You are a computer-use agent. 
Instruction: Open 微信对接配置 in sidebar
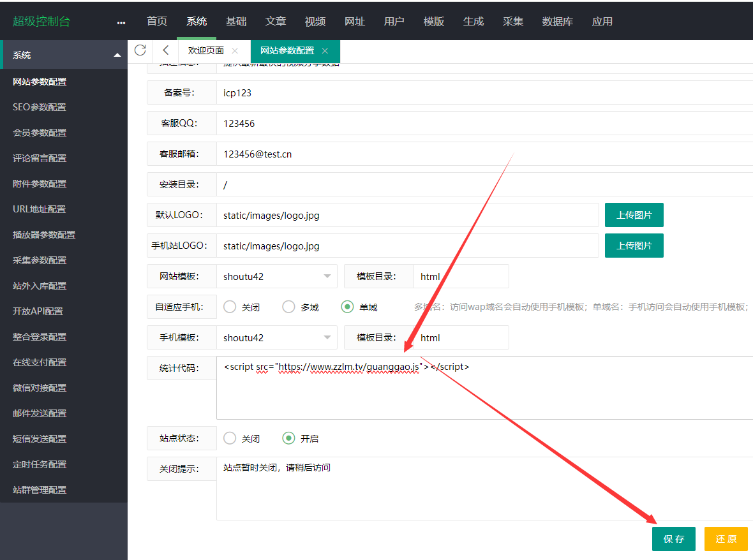tap(40, 388)
